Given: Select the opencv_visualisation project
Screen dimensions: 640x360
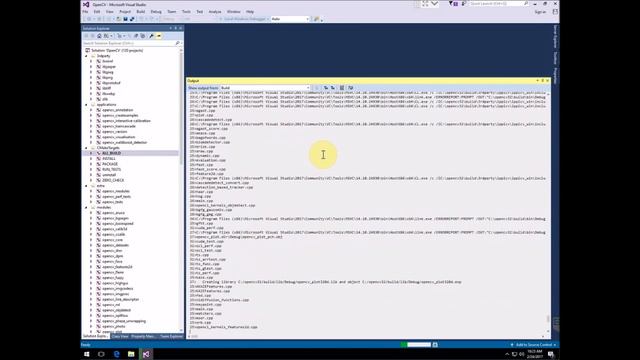Looking at the screenshot, I should 118,137.
